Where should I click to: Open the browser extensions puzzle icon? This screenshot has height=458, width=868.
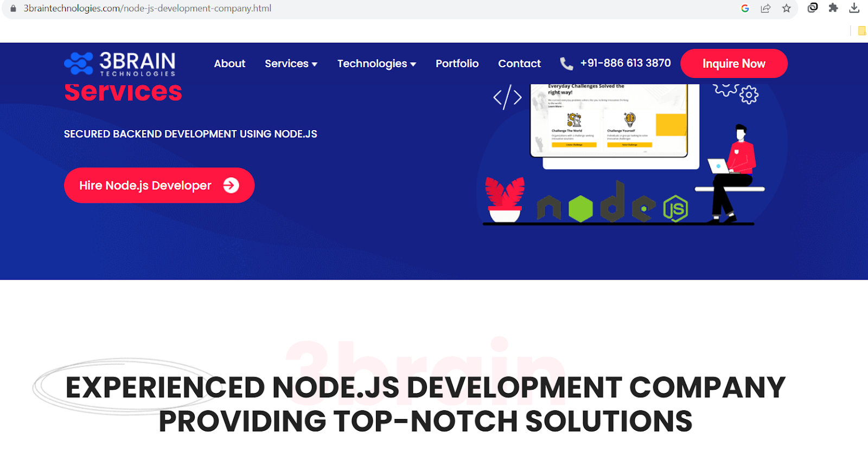tap(833, 8)
